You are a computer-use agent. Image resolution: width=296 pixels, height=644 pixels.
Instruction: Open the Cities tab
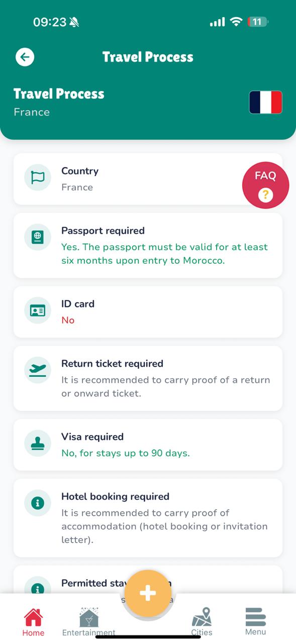(x=202, y=621)
